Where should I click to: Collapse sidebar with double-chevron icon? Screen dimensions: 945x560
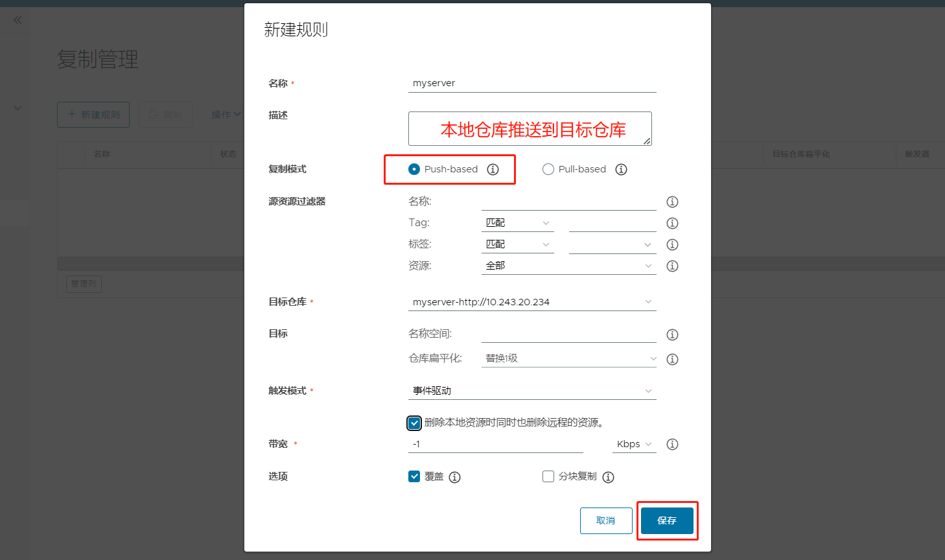(x=17, y=20)
